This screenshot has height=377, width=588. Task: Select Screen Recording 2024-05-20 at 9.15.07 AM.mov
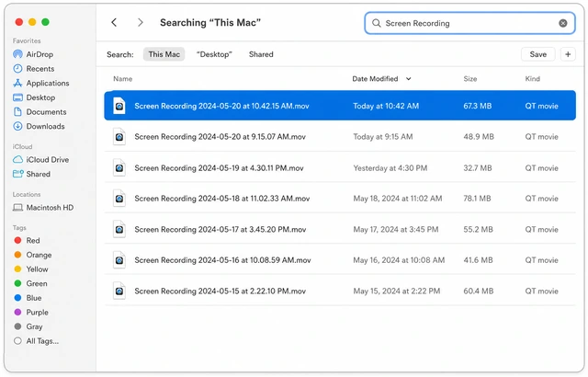pyautogui.click(x=340, y=136)
